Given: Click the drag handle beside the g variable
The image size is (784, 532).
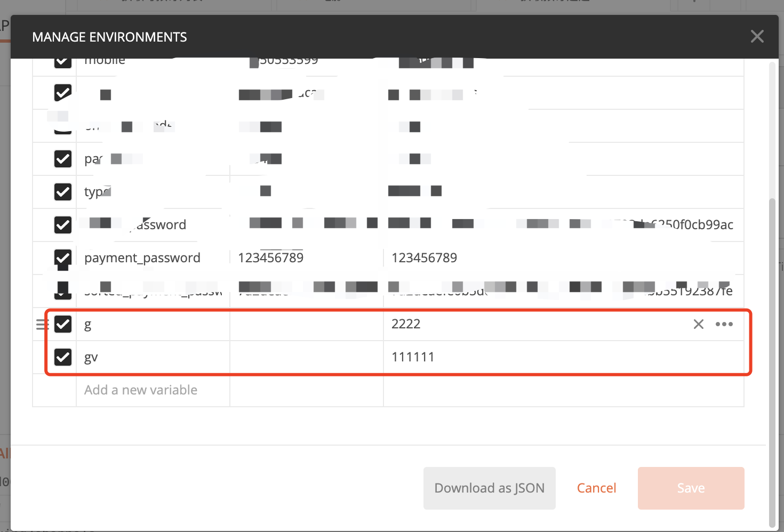Looking at the screenshot, I should (x=42, y=324).
